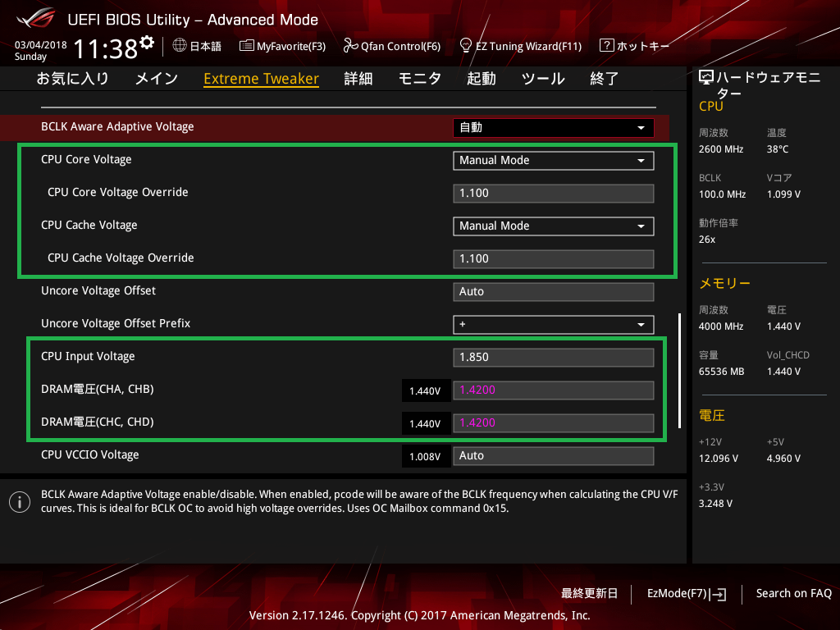Open the お気に入り tab
This screenshot has width=840, height=630.
73,79
